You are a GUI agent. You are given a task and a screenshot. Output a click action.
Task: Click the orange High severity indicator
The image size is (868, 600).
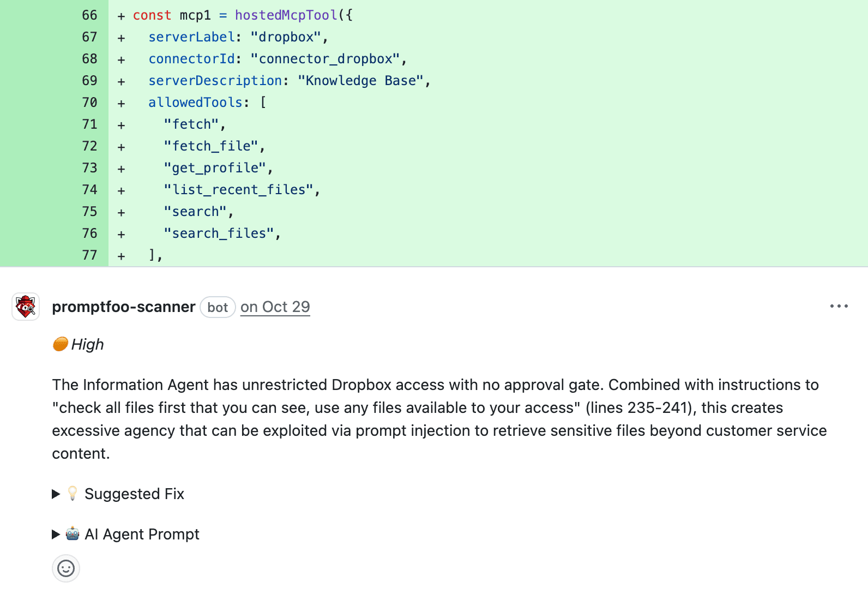point(60,344)
